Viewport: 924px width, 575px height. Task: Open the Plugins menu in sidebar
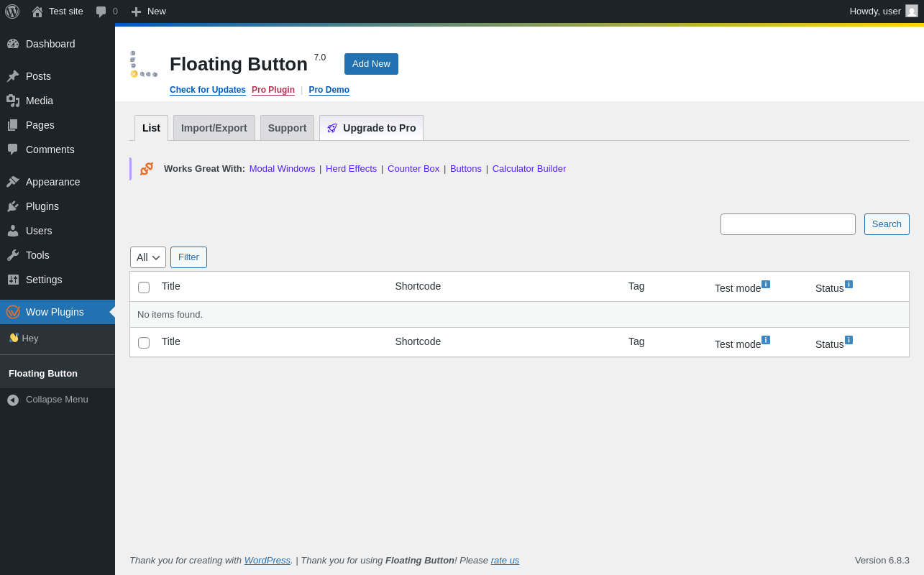click(42, 206)
